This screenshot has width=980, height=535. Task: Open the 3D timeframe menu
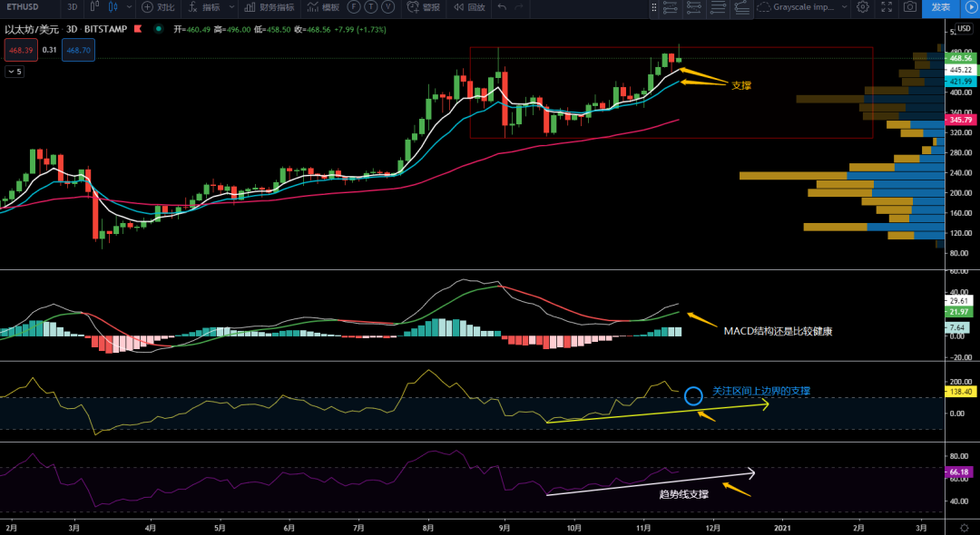click(72, 8)
